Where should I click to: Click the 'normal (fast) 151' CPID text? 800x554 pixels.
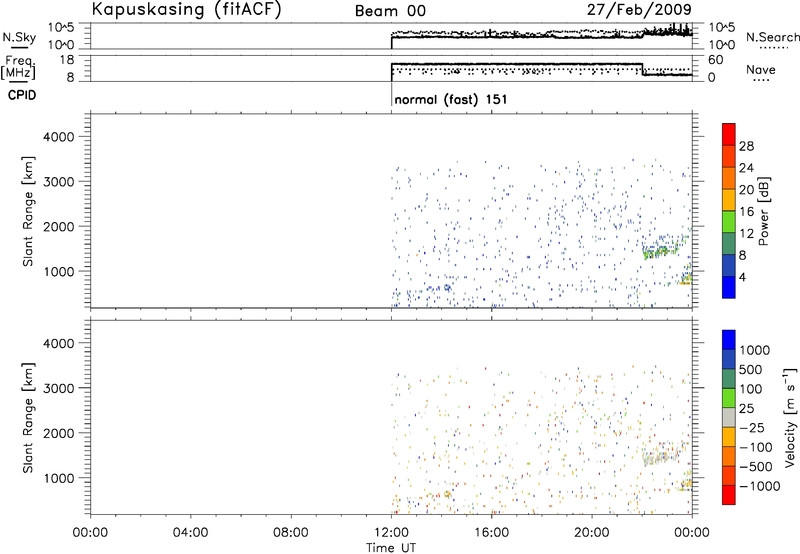click(x=451, y=99)
